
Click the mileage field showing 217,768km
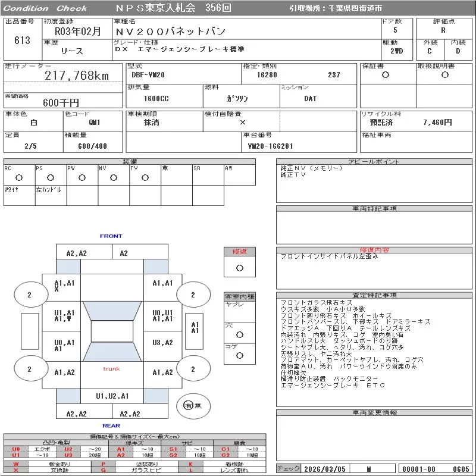[x=77, y=76]
